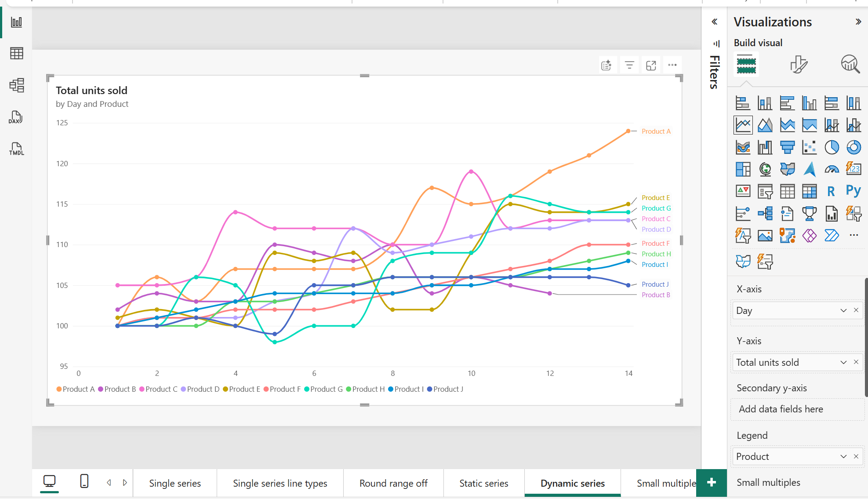
Task: Click the orange Product A legend marker
Action: (x=58, y=389)
